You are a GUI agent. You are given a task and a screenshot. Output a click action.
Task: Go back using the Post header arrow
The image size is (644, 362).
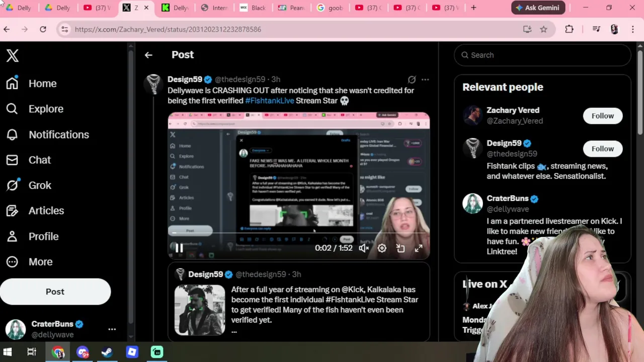[x=148, y=55]
